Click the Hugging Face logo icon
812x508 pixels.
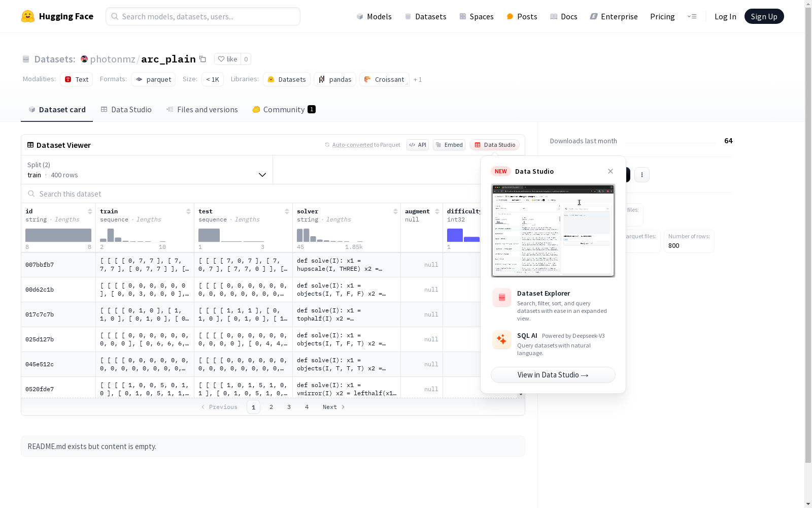coord(28,16)
